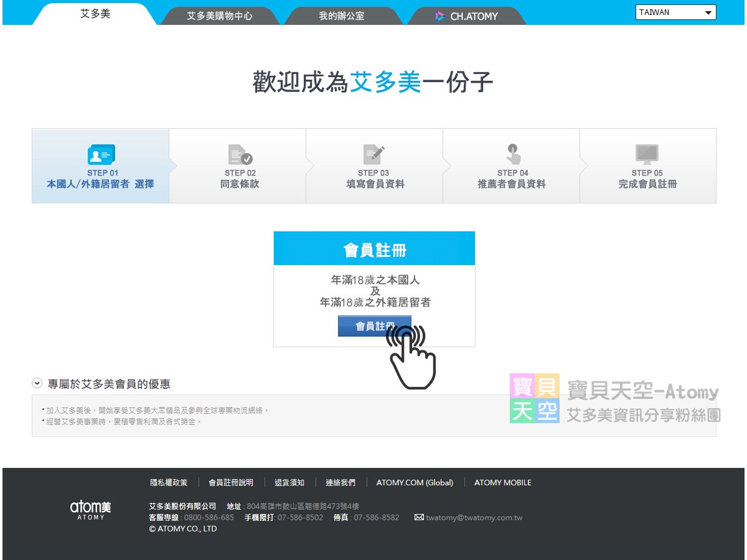Screen dimensions: 747x560
Task: Open the 連絡我們 footer link
Action: (x=341, y=483)
